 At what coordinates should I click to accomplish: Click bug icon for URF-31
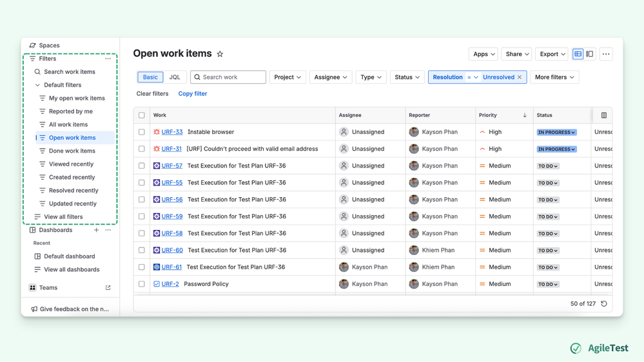coord(157,149)
